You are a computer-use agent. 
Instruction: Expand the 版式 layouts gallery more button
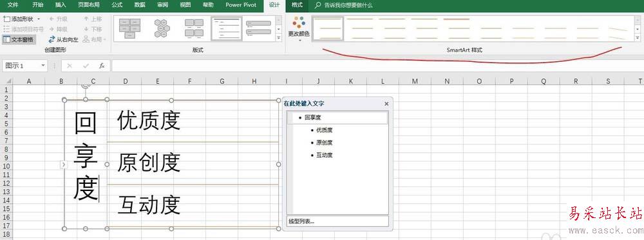coord(279,38)
